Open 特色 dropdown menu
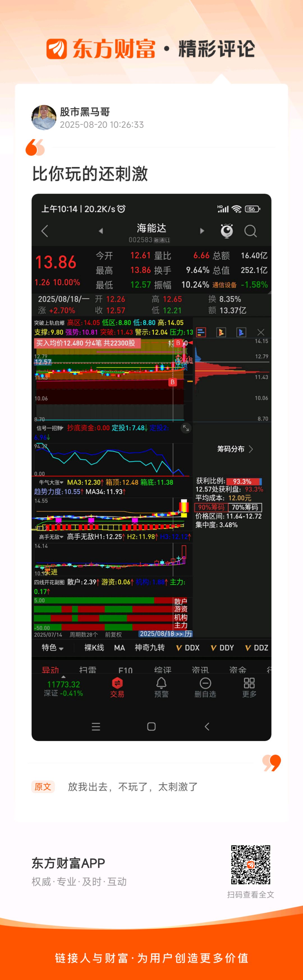303x980 pixels. [52, 648]
